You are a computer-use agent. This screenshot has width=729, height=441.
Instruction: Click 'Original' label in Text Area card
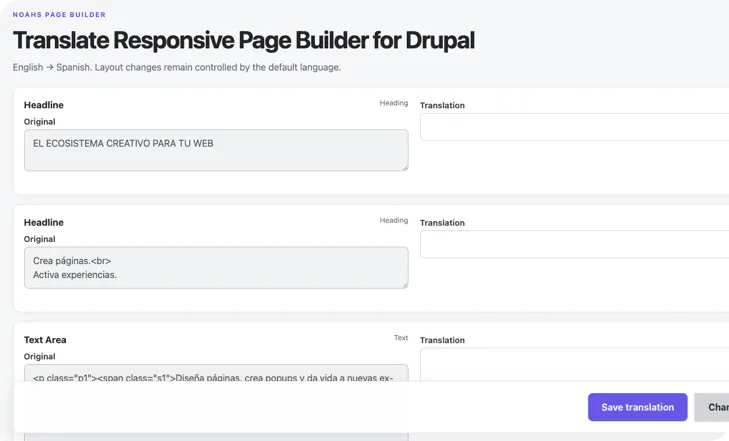(x=40, y=356)
